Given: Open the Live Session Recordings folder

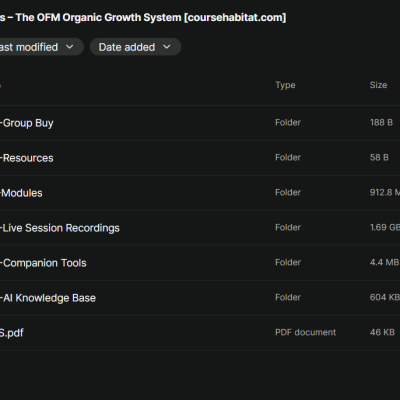Looking at the screenshot, I should click(x=60, y=228).
